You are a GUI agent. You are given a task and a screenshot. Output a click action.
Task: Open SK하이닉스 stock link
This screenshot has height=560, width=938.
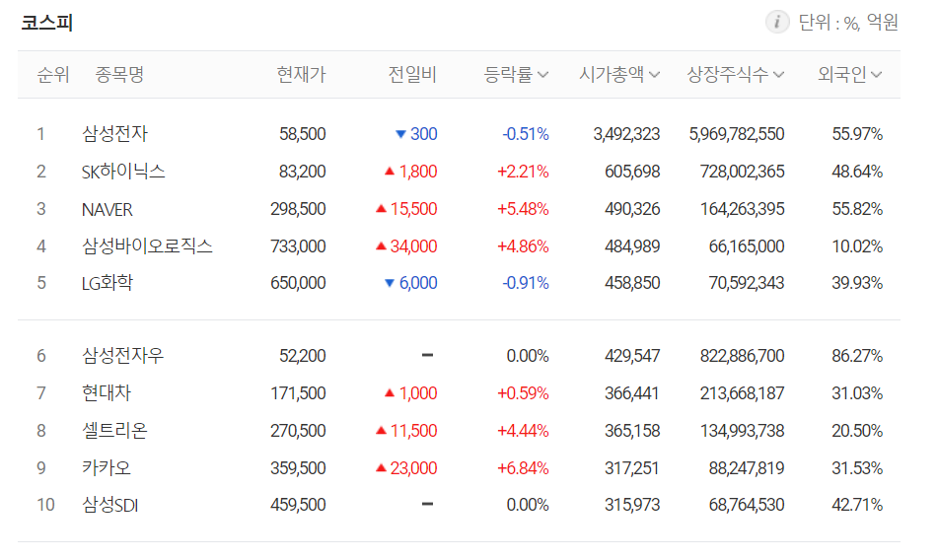tap(123, 172)
